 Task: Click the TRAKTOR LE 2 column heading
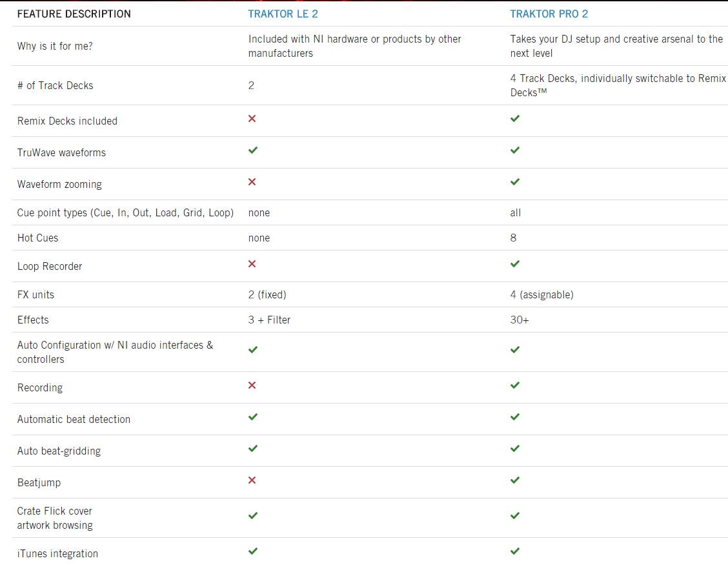(x=283, y=14)
